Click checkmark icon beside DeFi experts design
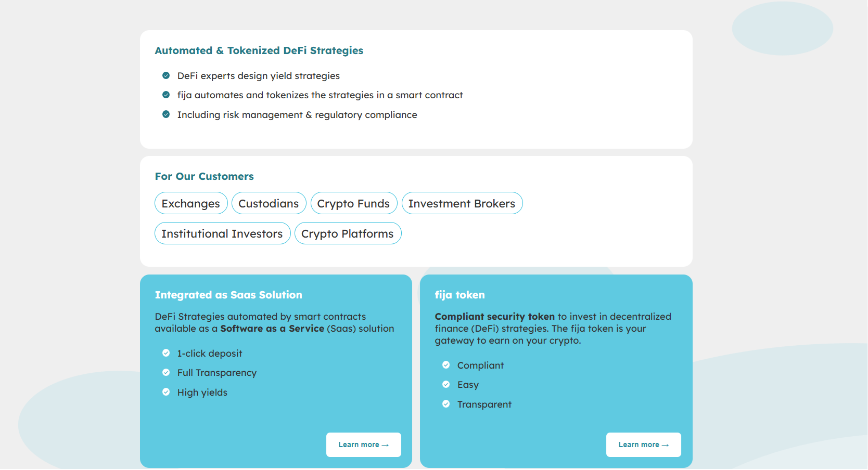Screen dimensions: 868x470 click(x=166, y=75)
